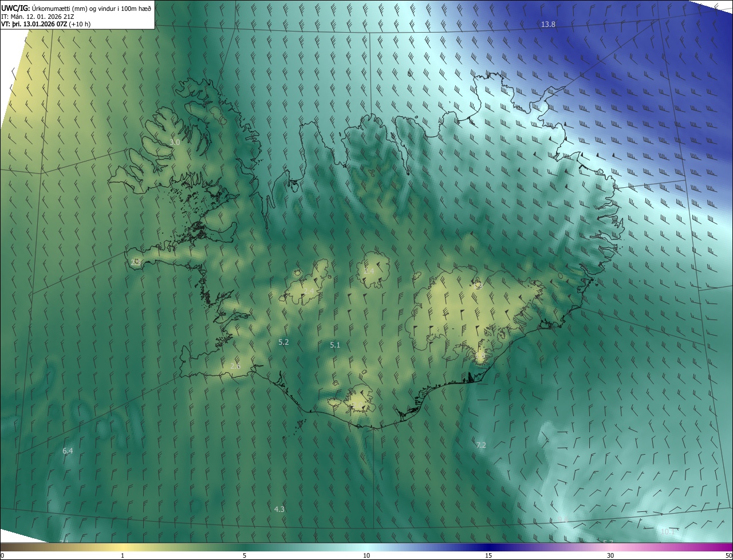
Task: Click the 5.2 value label on the map
Action: pyautogui.click(x=283, y=342)
